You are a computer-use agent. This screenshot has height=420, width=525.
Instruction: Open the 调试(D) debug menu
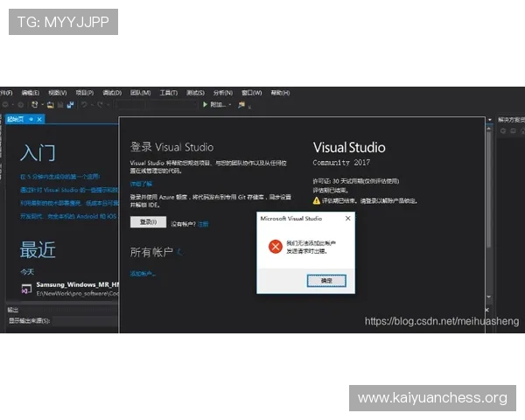[112, 92]
